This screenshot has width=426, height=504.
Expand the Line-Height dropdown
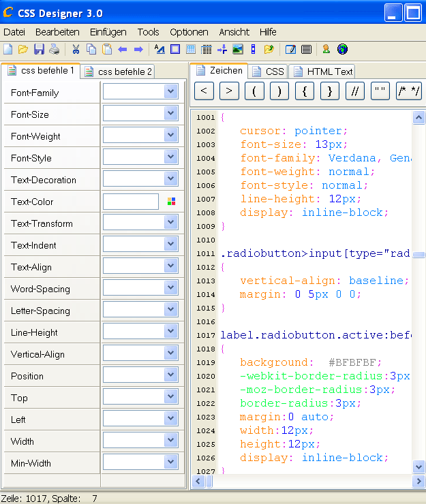coord(171,331)
